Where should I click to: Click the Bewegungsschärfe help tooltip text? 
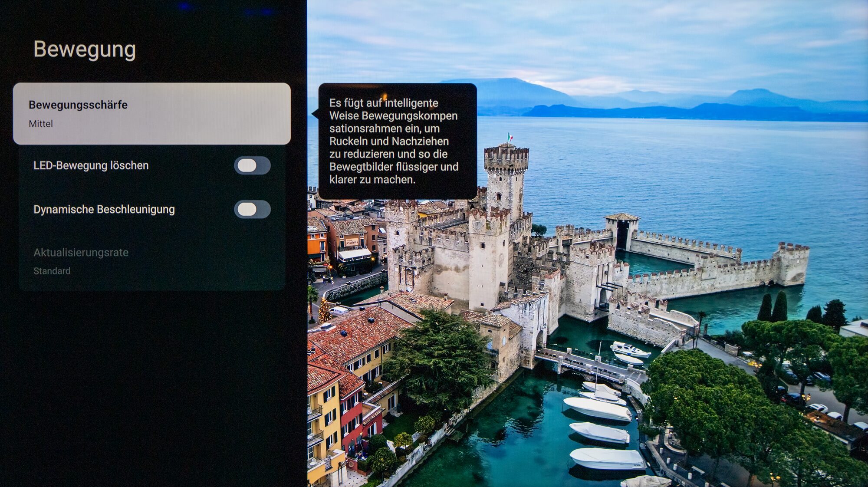pos(394,141)
